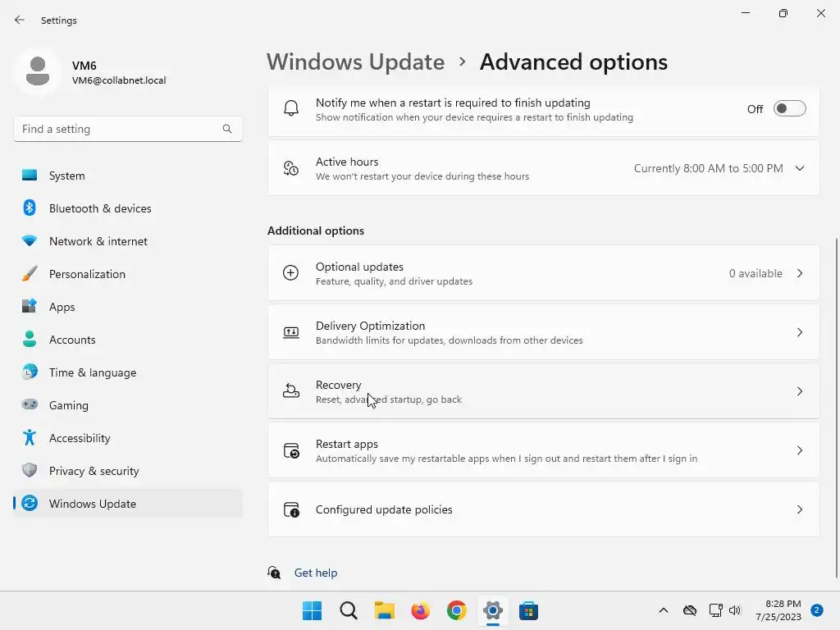
Task: Click the Recovery title text
Action: coord(338,385)
